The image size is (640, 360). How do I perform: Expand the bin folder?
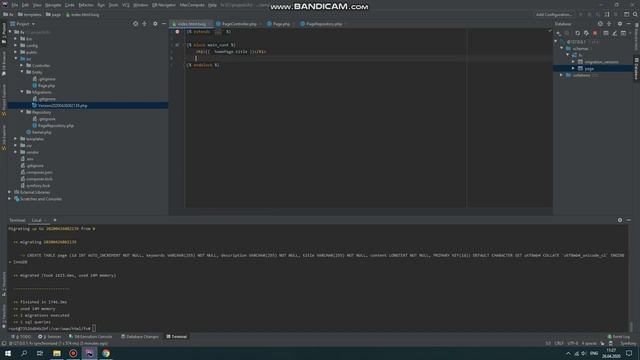pyautogui.click(x=16, y=39)
